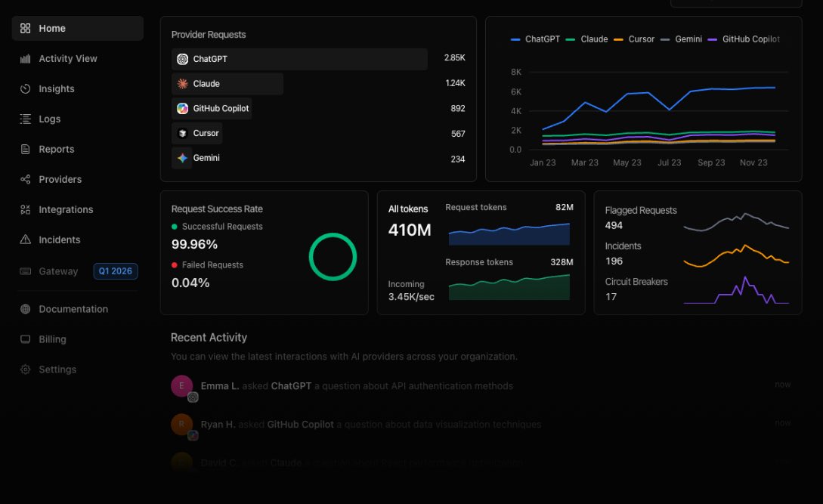Toggle GitHub Copilot series in chart legend
The image size is (823, 504).
(744, 39)
